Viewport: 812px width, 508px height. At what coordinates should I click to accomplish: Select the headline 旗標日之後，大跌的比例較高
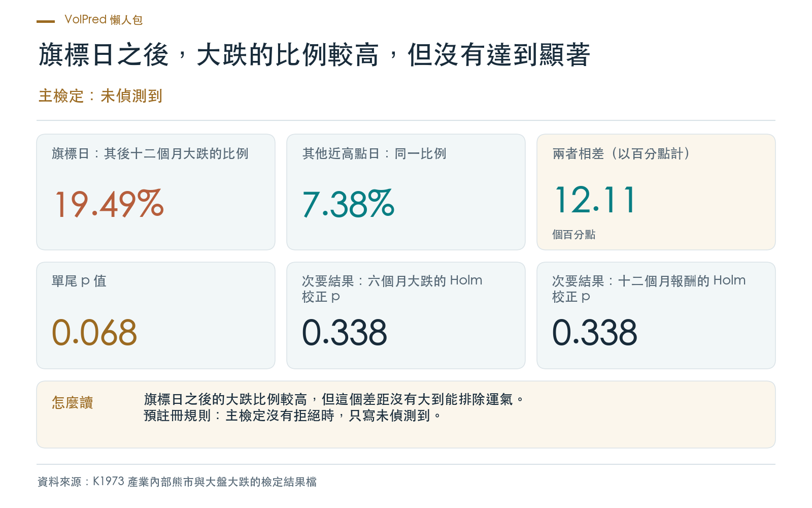pyautogui.click(x=209, y=55)
